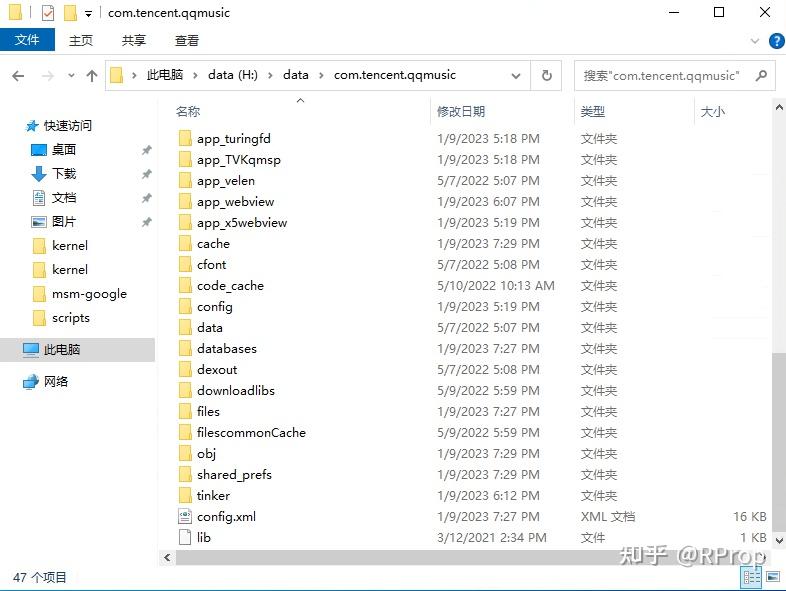Select the filescommonCache folder name
The width and height of the screenshot is (786, 591).
click(251, 433)
